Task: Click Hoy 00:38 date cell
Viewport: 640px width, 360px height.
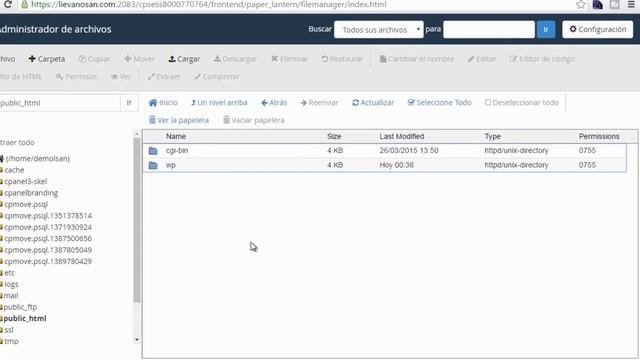Action: click(x=396, y=165)
